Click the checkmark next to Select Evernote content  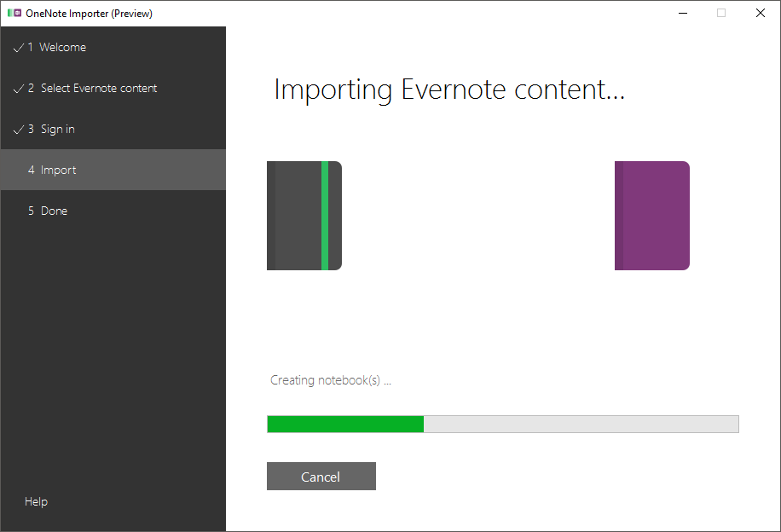coord(19,89)
